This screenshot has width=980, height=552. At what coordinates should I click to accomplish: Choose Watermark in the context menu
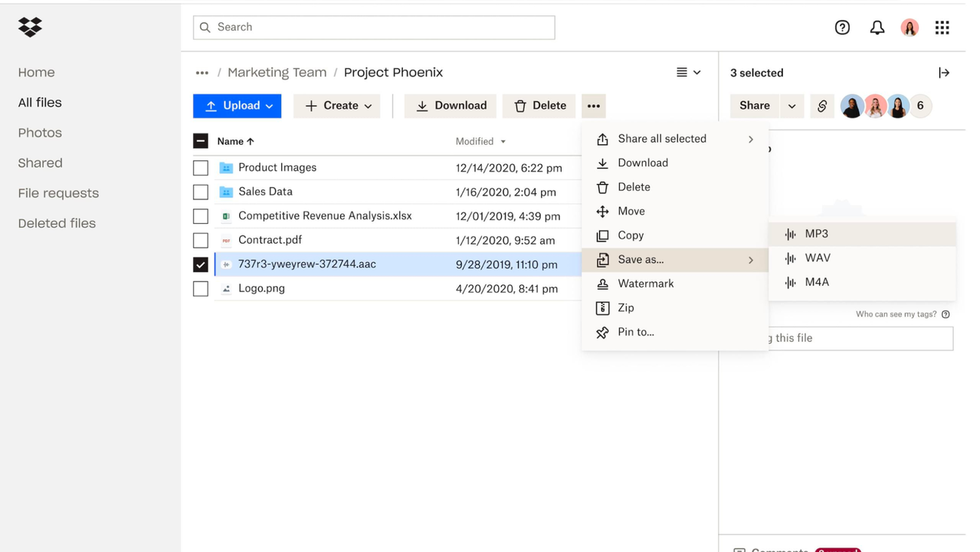click(x=645, y=284)
